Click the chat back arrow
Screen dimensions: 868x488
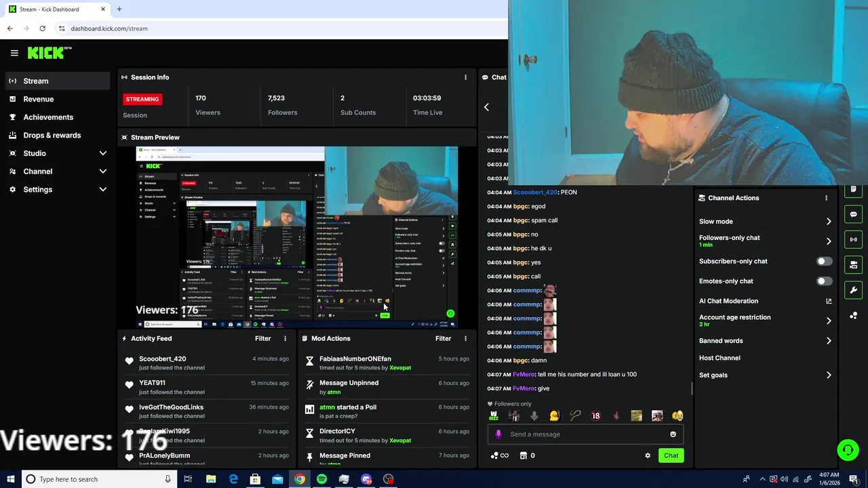(x=486, y=107)
